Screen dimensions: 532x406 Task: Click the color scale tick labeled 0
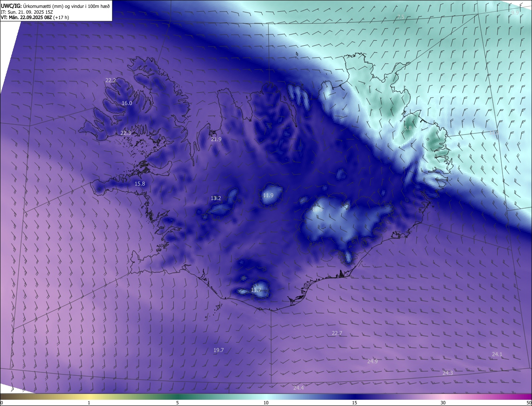click(1, 403)
